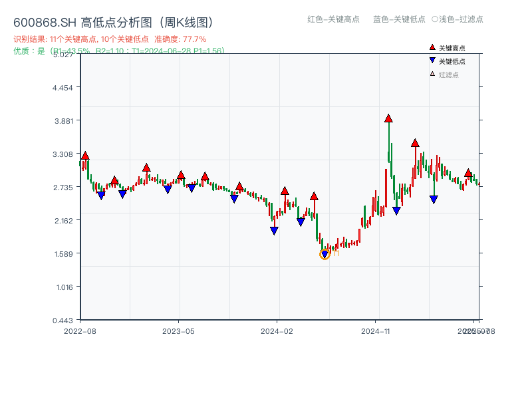Click the 1.589 y-axis label
Viewport: 532px width, 399px height.
[63, 254]
